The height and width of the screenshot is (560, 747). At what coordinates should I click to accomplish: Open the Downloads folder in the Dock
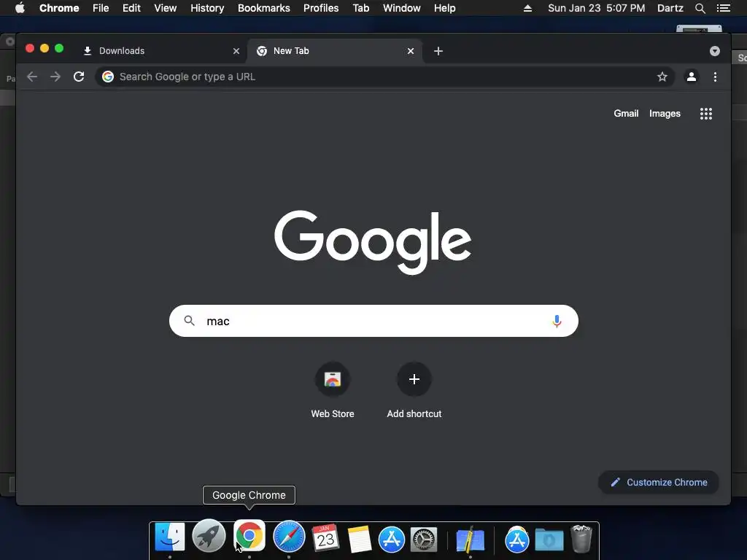point(549,540)
